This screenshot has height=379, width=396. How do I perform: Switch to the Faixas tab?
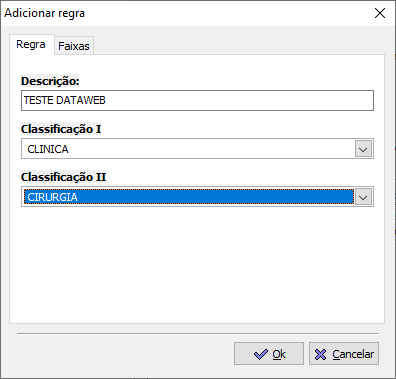pos(74,46)
